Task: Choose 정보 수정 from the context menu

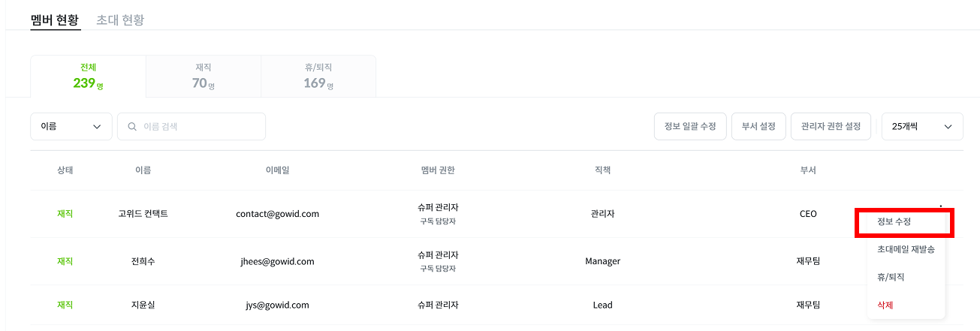Action: click(x=904, y=222)
